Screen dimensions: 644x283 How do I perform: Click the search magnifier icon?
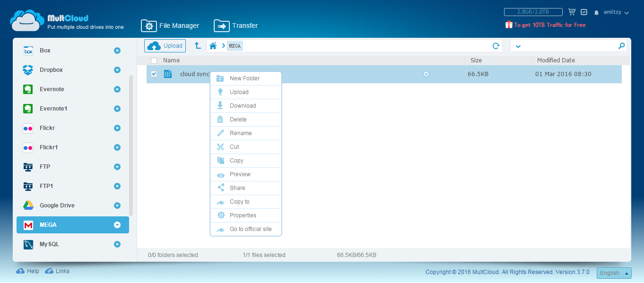(x=621, y=46)
